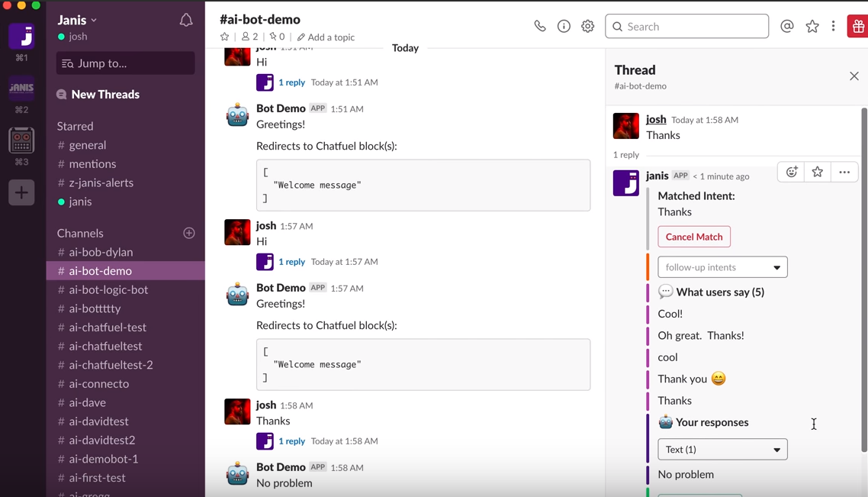The image size is (868, 497).
Task: Click janis app avatar in thread
Action: (626, 182)
